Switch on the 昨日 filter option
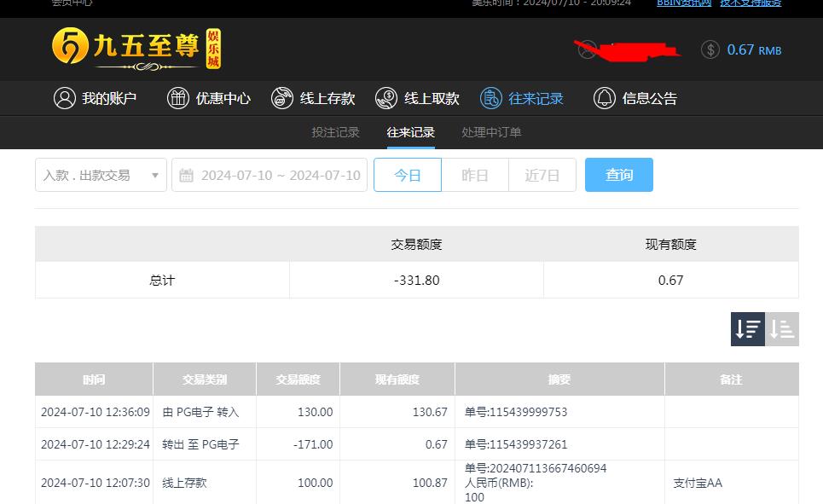 [475, 175]
